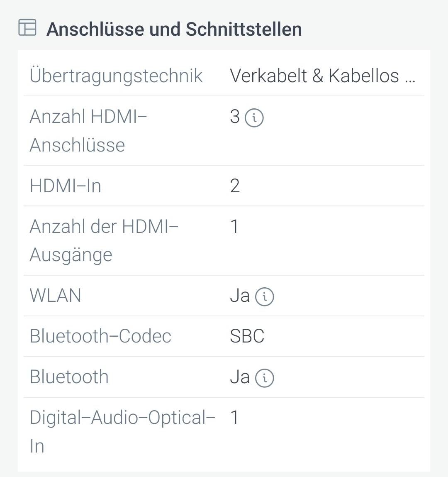
Task: Select the 'Übertragungstechnik' label
Action: [116, 76]
